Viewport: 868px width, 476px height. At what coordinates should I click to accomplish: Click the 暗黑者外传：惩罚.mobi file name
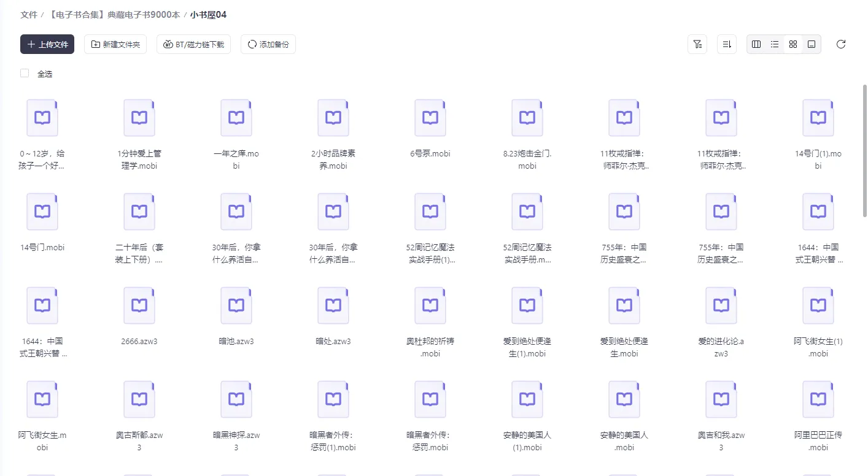(430, 441)
